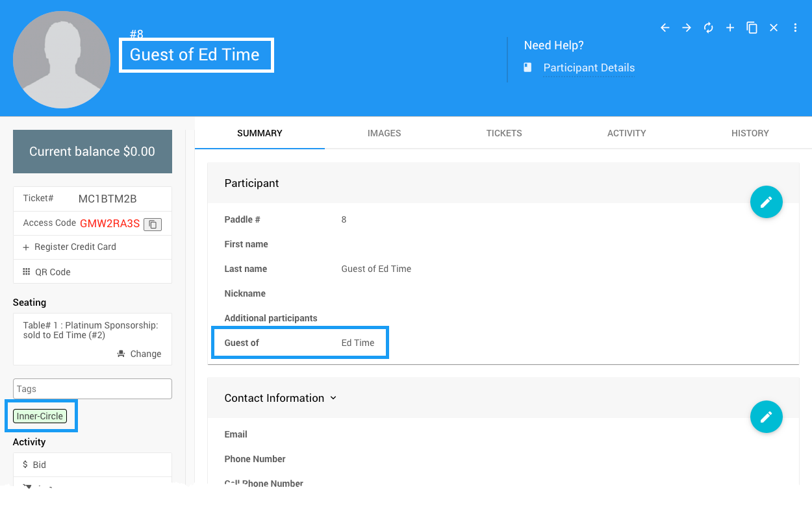Image resolution: width=812 pixels, height=505 pixels.
Task: Close the participant details window
Action: (x=774, y=28)
